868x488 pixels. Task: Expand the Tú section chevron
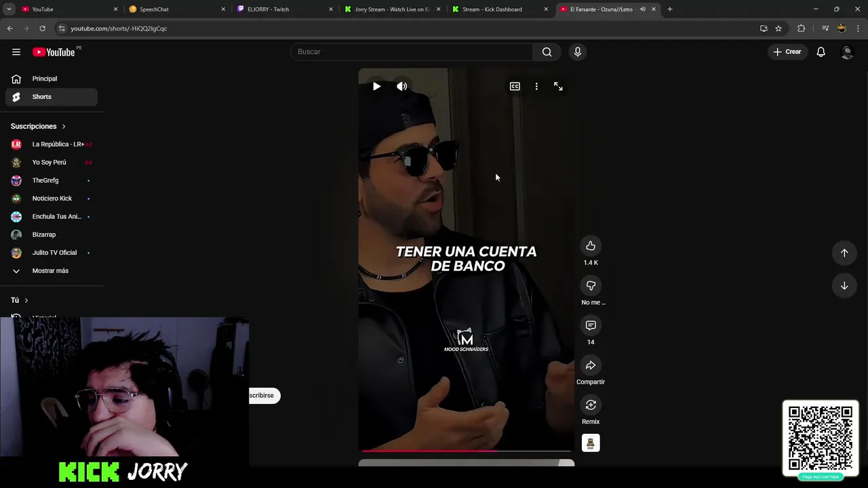[26, 300]
